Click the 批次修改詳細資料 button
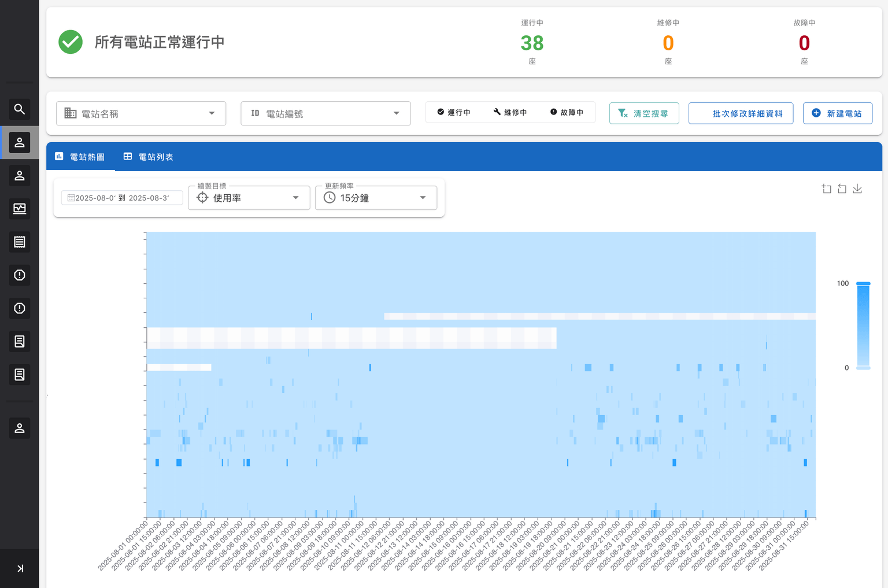The width and height of the screenshot is (888, 588). (741, 113)
